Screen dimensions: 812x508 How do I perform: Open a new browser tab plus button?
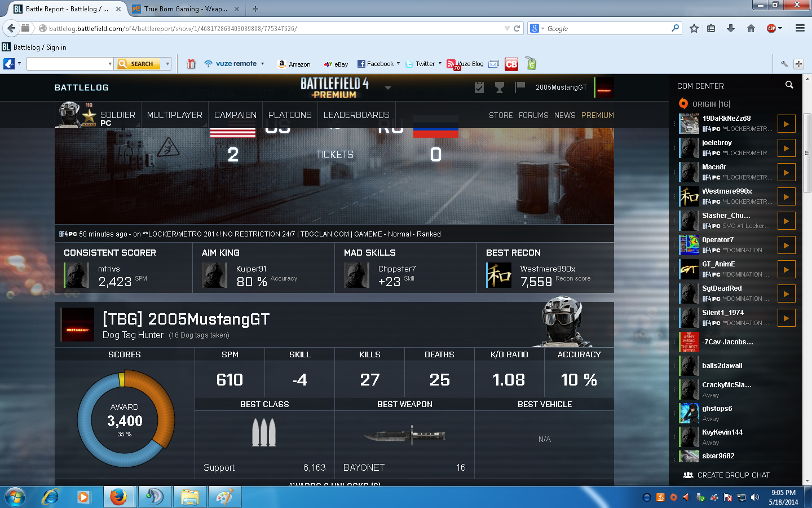(255, 9)
